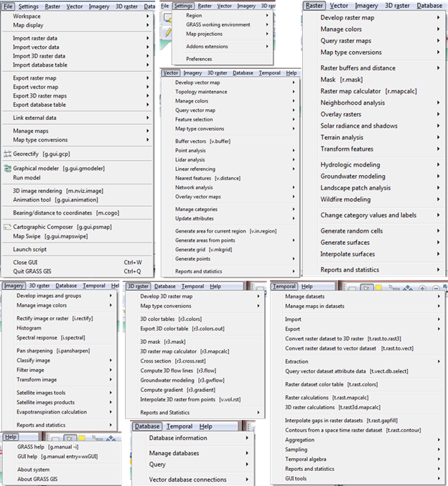
Task: Expand the Temporal algebra submenu
Action: coord(439,459)
